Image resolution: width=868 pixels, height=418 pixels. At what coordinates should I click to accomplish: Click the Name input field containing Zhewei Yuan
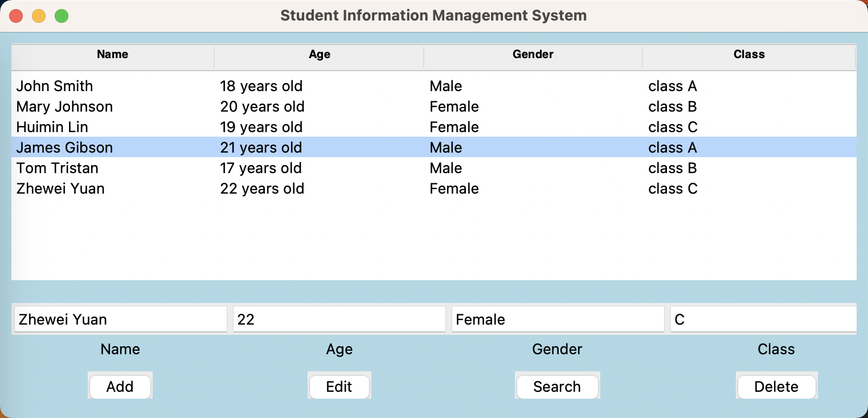coord(120,319)
